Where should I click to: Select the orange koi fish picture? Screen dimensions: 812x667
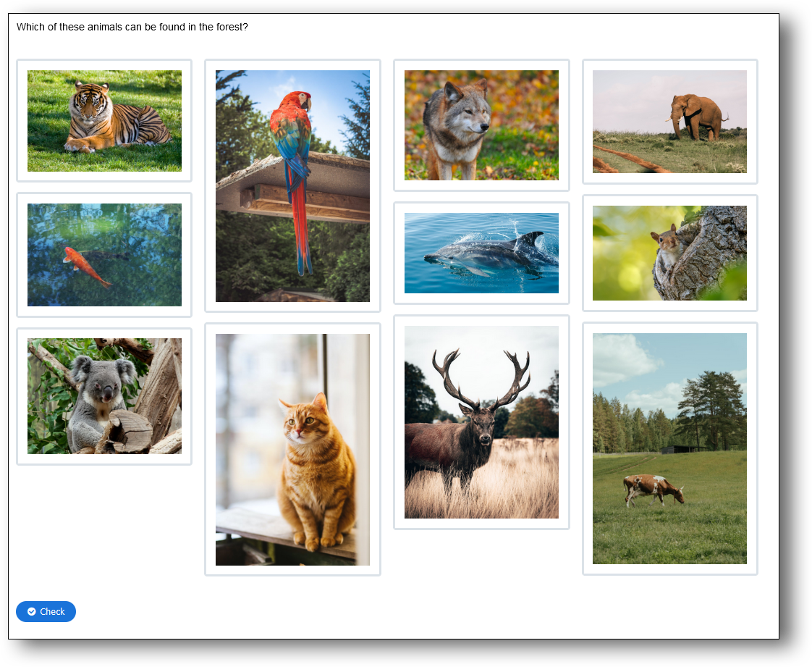104,255
